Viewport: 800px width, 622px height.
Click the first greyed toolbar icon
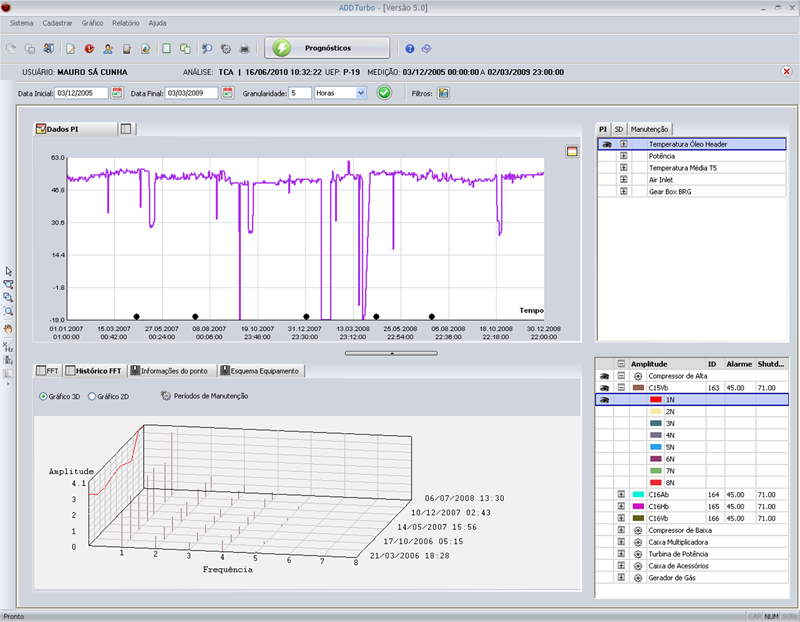click(11, 48)
